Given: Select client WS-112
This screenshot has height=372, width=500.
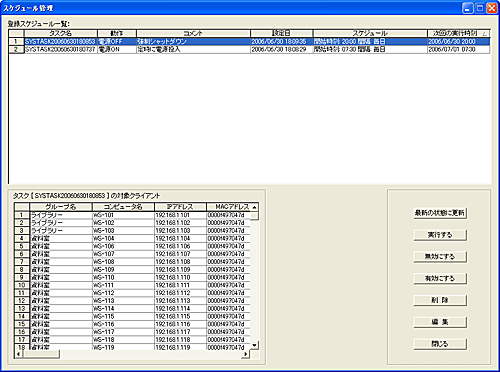Looking at the screenshot, I should [x=123, y=293].
